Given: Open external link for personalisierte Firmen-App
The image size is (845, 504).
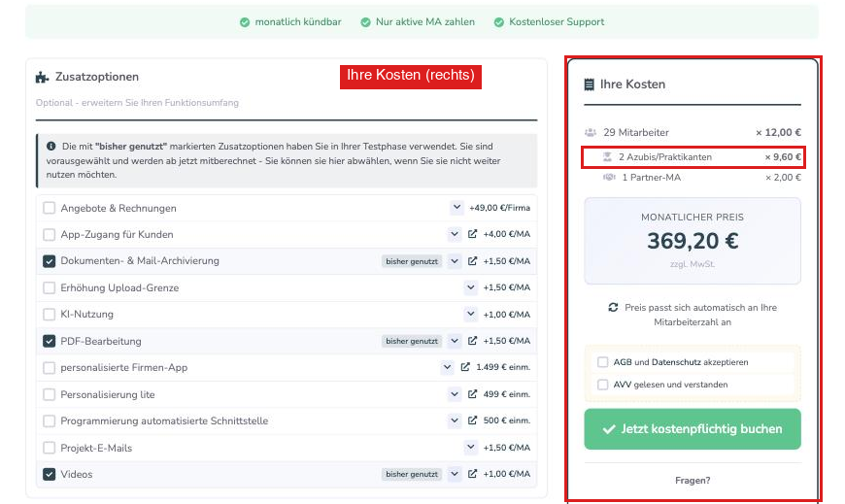Looking at the screenshot, I should [x=465, y=367].
